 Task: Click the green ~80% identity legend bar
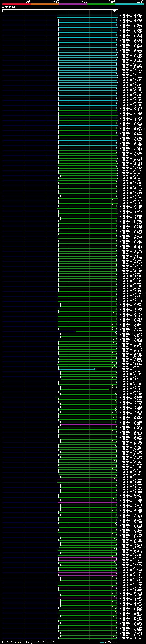(101, 4)
